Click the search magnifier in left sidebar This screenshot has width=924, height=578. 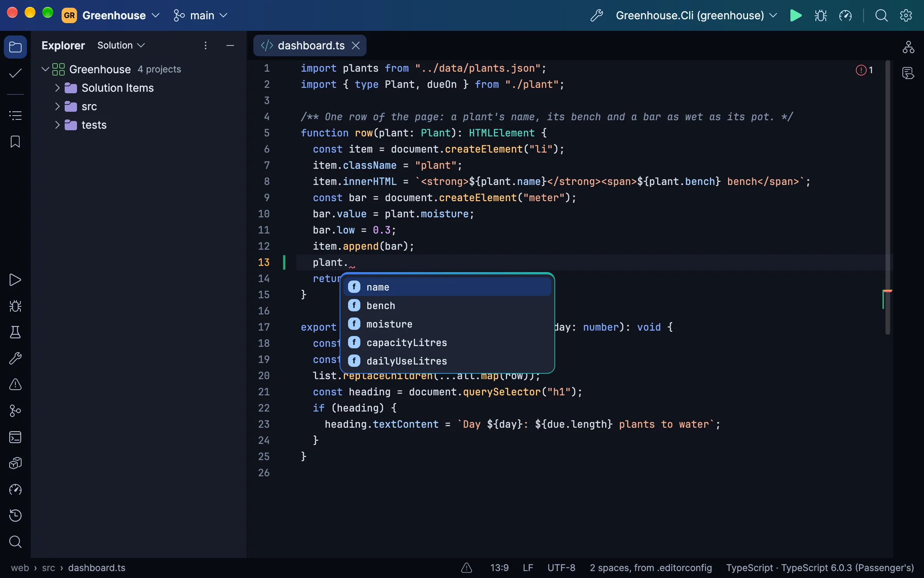tap(15, 542)
